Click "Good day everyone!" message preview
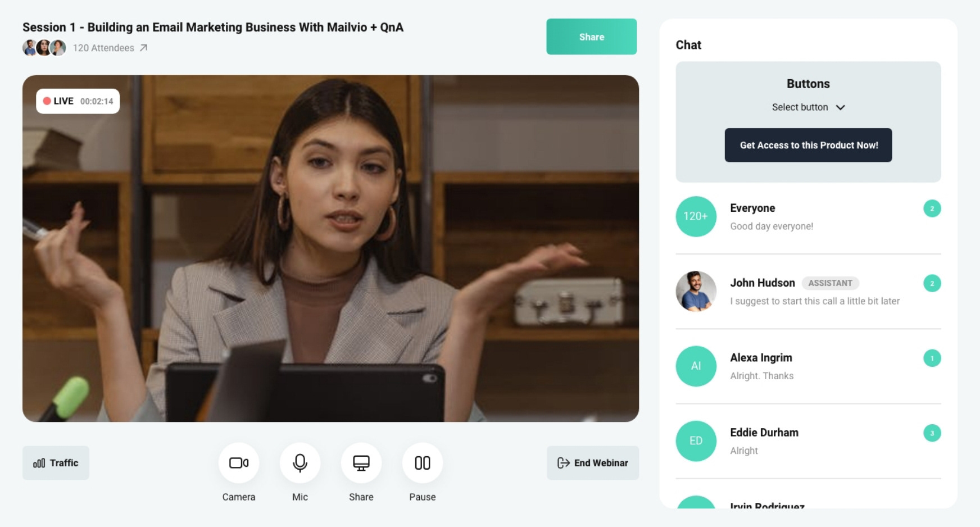The image size is (980, 527). (x=772, y=226)
